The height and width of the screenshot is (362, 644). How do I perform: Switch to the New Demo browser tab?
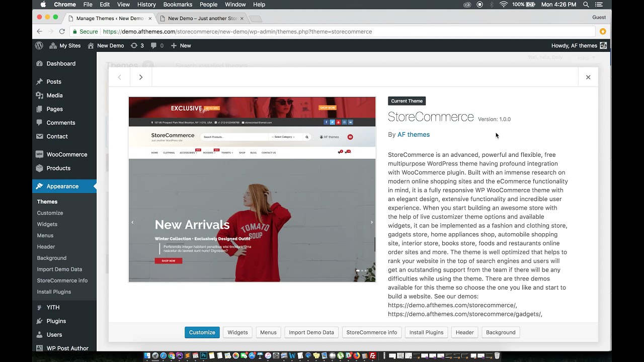pos(202,19)
